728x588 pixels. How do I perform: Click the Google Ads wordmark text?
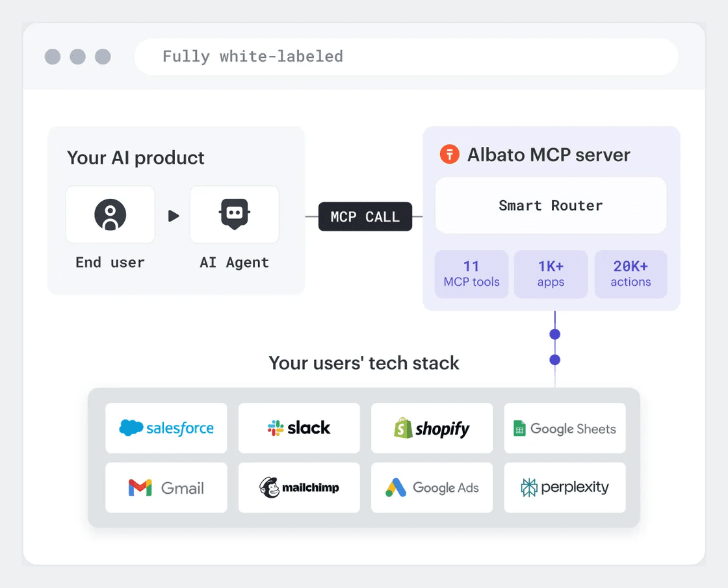tap(446, 488)
